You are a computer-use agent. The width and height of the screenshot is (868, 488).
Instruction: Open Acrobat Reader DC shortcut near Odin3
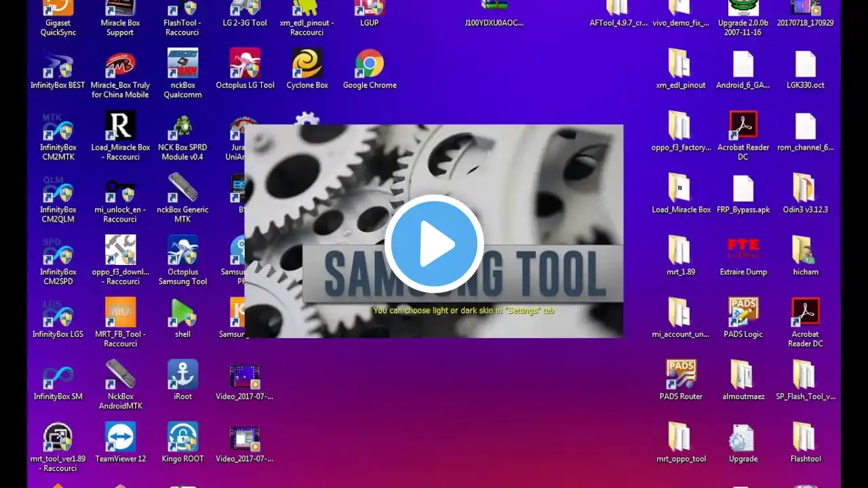(x=743, y=136)
